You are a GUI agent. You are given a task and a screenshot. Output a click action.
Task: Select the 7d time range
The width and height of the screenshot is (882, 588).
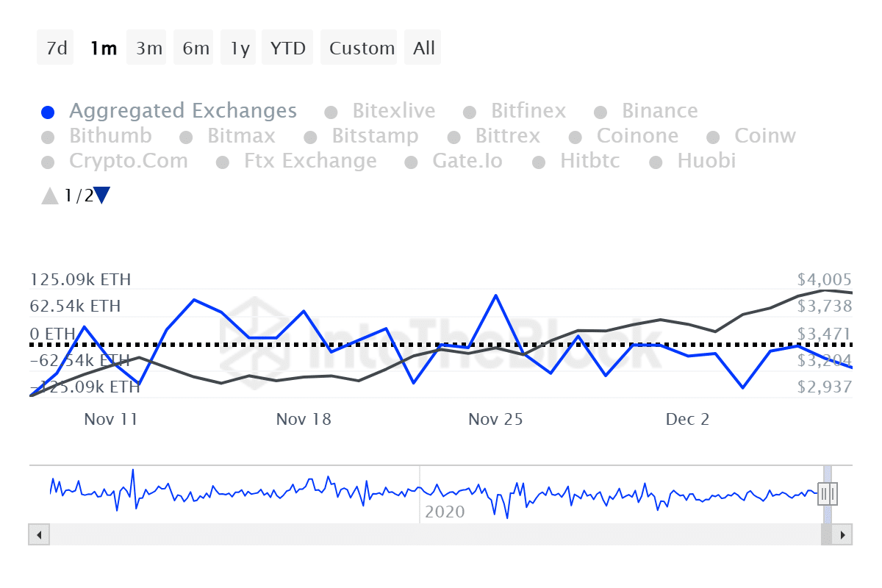tap(57, 49)
